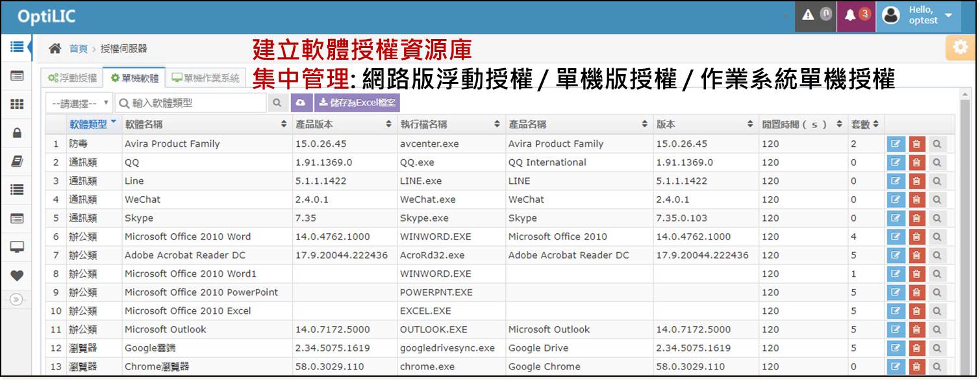Select the POWERPNT.EXE cell
980x380 pixels.
pyautogui.click(x=450, y=292)
